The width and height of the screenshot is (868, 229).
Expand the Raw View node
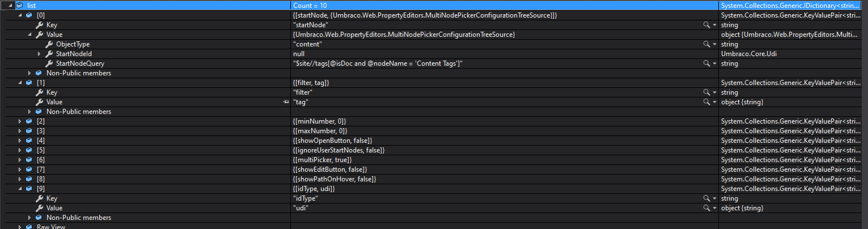click(20, 227)
